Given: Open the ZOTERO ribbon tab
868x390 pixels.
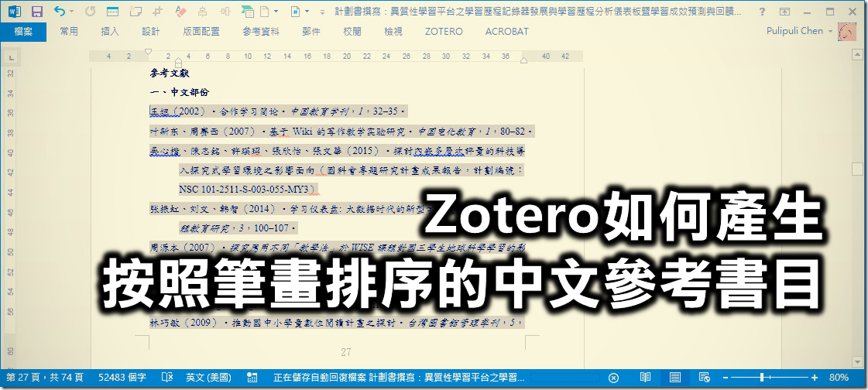Looking at the screenshot, I should coord(444,32).
